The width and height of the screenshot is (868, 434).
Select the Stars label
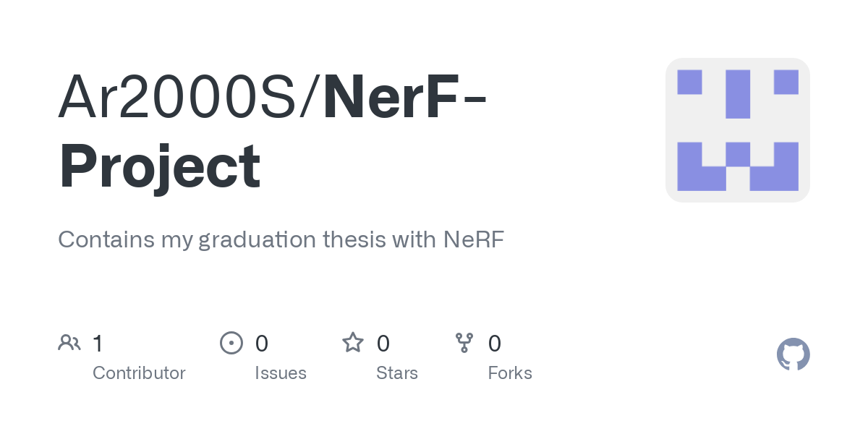point(397,373)
